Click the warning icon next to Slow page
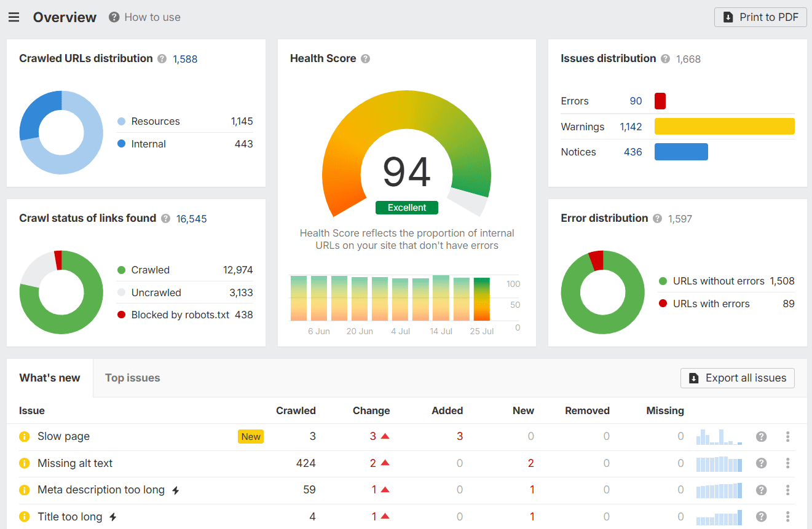The height and width of the screenshot is (529, 812). (x=24, y=436)
